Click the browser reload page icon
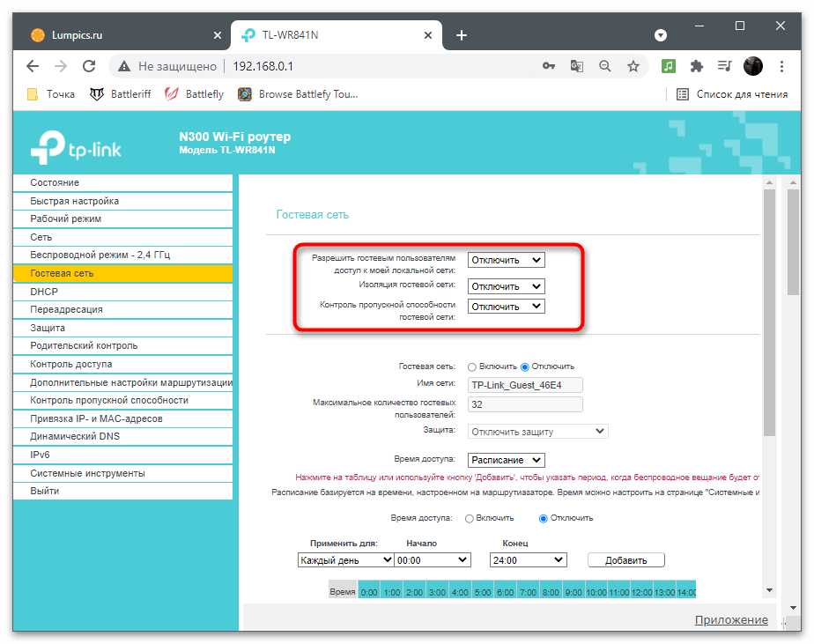The height and width of the screenshot is (644, 814). coord(89,66)
